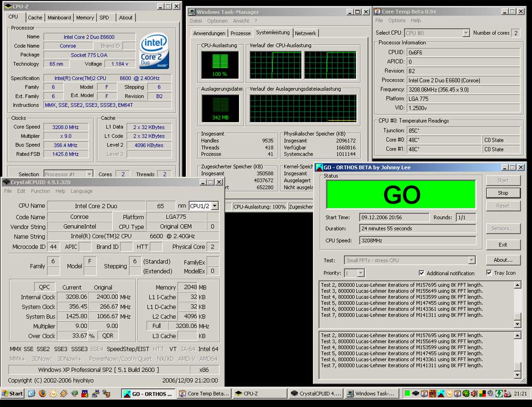Switch to Netzwerk tab in Task-Manager
This screenshot has width=532, height=407.
tap(305, 33)
